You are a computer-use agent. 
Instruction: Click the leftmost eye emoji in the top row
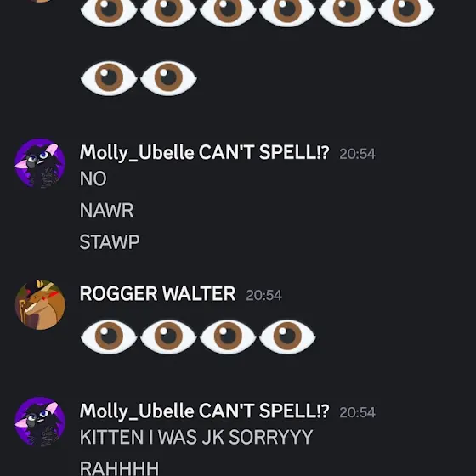click(109, 10)
